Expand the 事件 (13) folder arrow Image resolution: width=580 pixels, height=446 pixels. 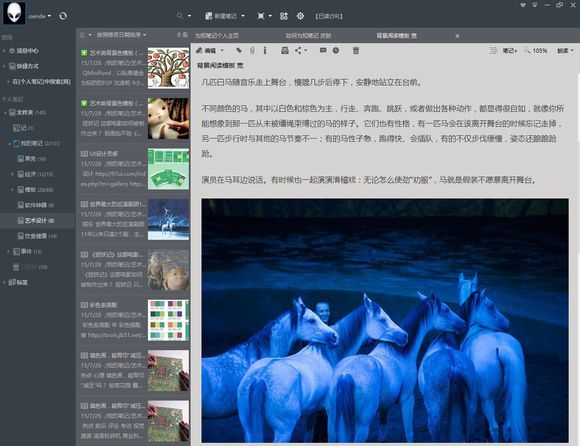[8, 251]
